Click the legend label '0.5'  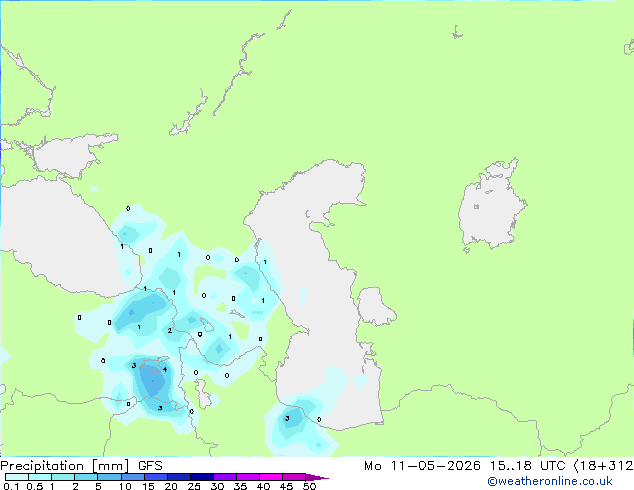point(34,486)
